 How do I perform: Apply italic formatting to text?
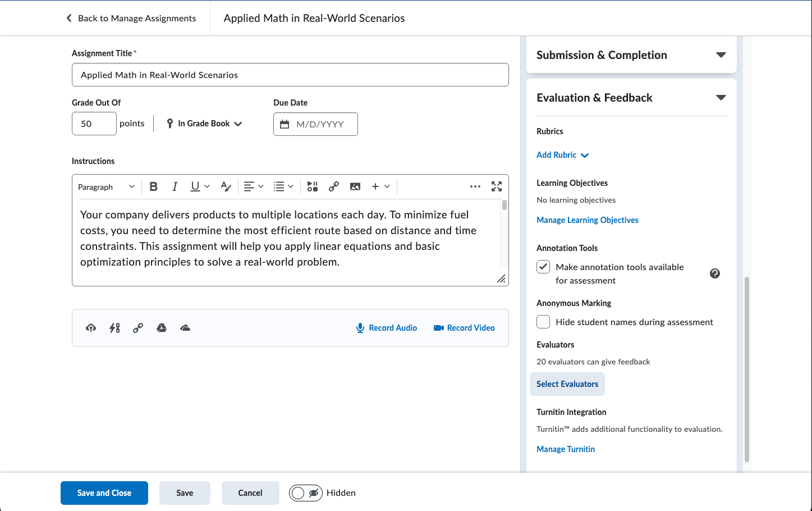175,186
